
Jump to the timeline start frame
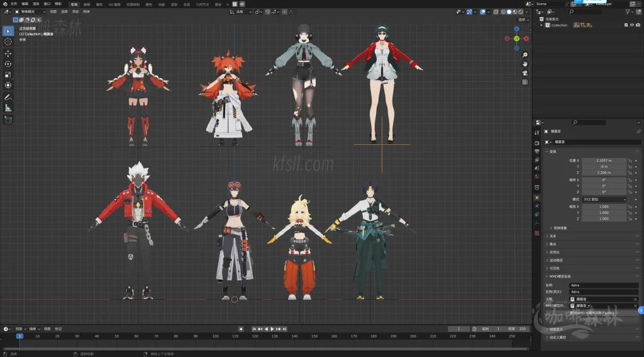pos(254,329)
